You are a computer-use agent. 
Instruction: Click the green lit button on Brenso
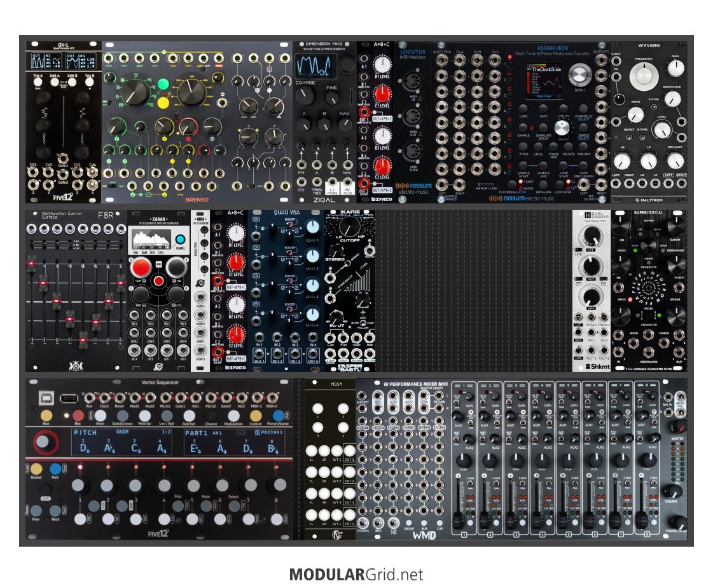point(163,85)
